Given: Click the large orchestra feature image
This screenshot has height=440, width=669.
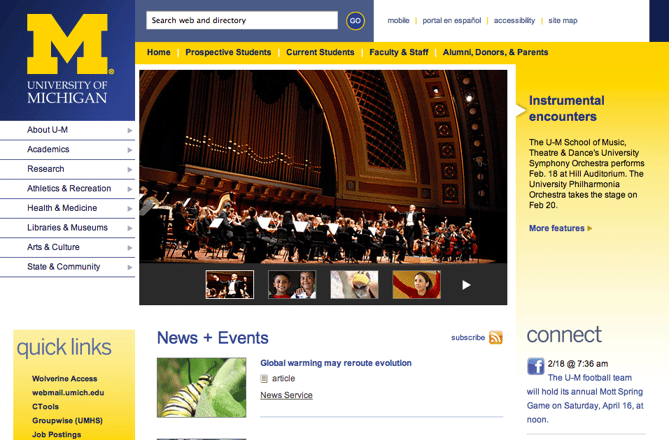Looking at the screenshot, I should point(323,166).
